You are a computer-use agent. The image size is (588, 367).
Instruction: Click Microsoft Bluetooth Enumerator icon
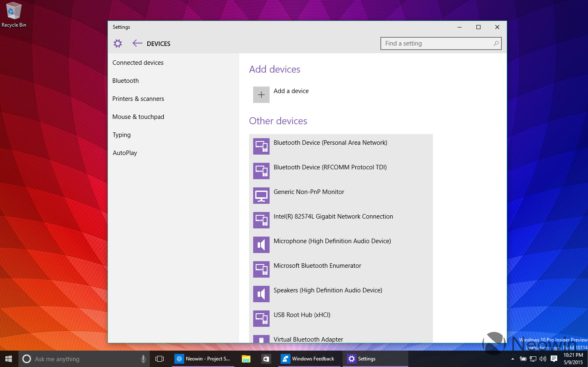pyautogui.click(x=261, y=269)
